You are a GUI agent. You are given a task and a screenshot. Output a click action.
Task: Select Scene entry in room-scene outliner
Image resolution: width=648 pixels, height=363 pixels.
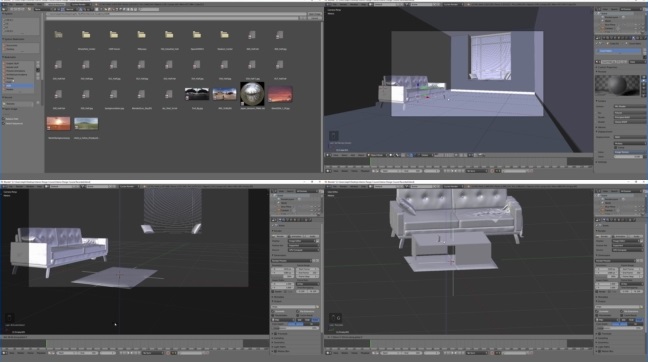[605, 14]
